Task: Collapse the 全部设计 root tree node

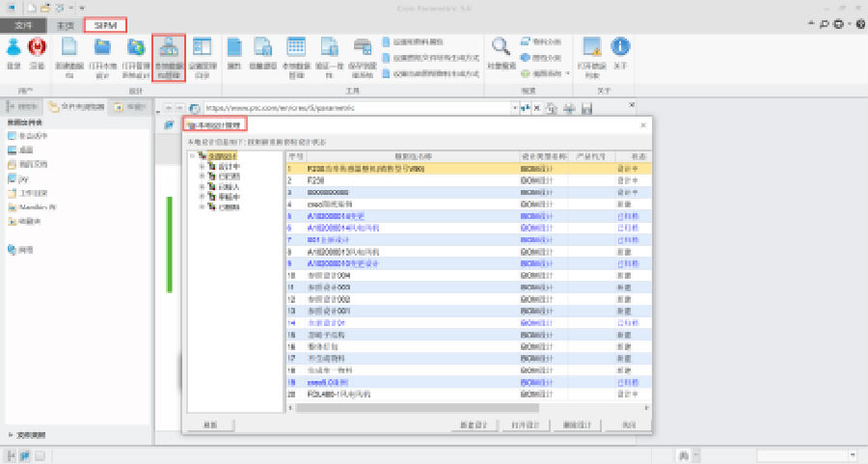Action: (x=194, y=155)
